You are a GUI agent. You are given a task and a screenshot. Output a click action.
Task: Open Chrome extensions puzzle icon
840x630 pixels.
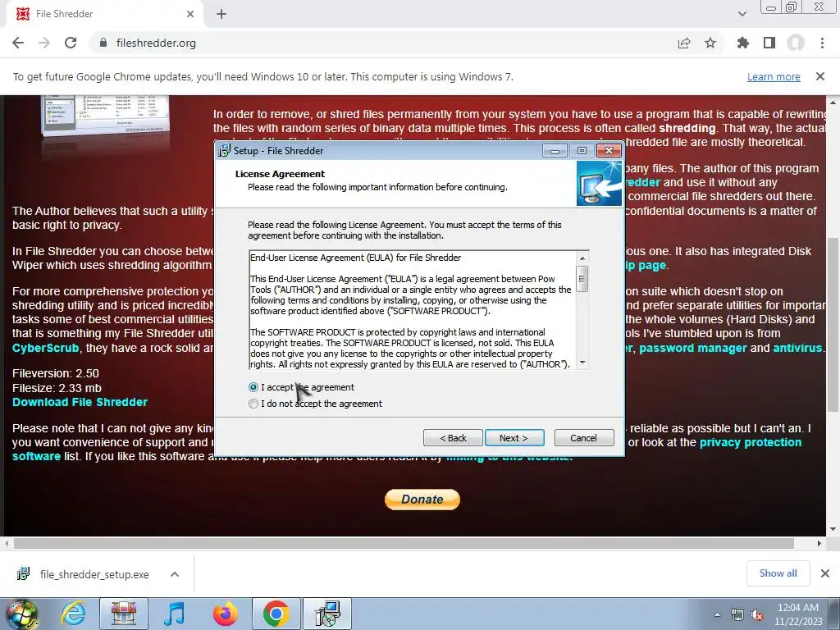(743, 43)
